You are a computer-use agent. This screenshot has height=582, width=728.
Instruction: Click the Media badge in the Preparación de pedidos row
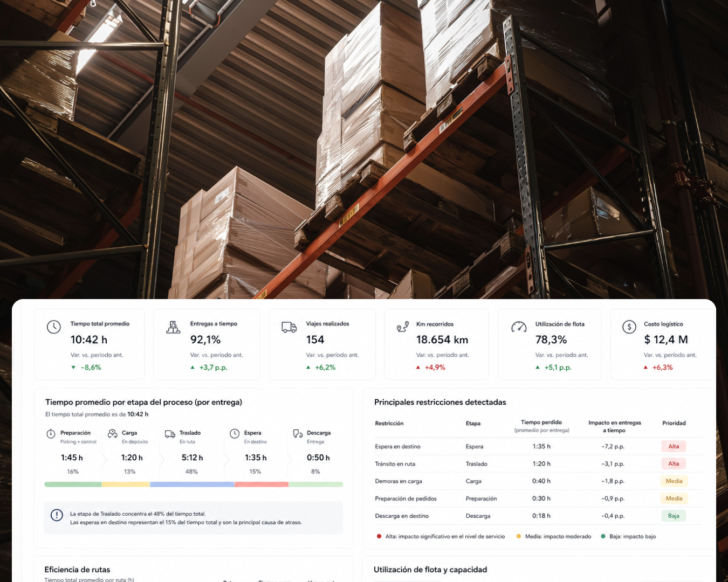[x=674, y=498]
